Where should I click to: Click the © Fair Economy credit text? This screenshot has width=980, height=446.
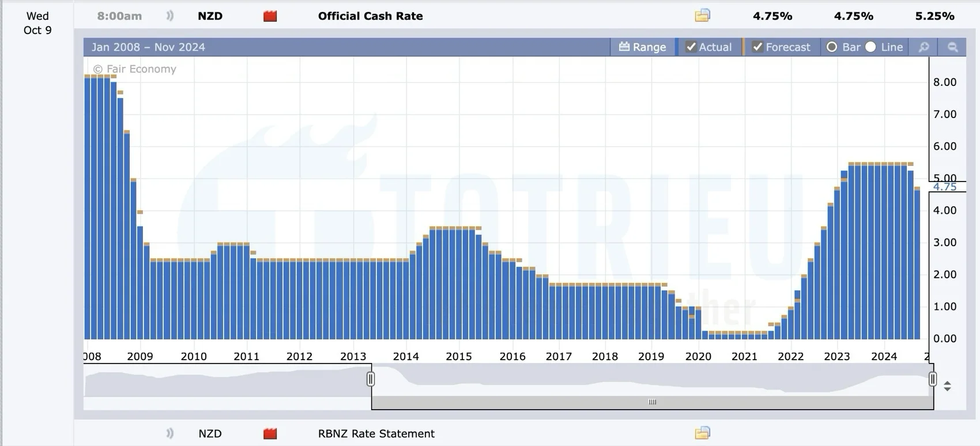pyautogui.click(x=134, y=69)
